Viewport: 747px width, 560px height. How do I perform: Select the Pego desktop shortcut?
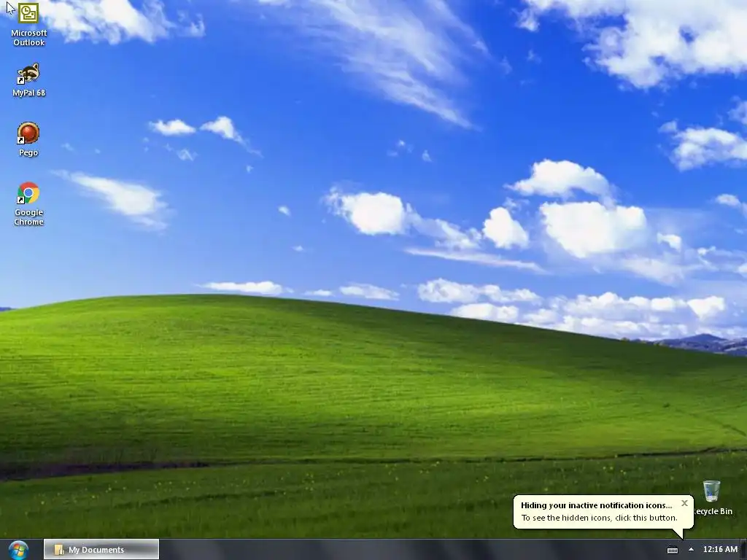coord(28,139)
